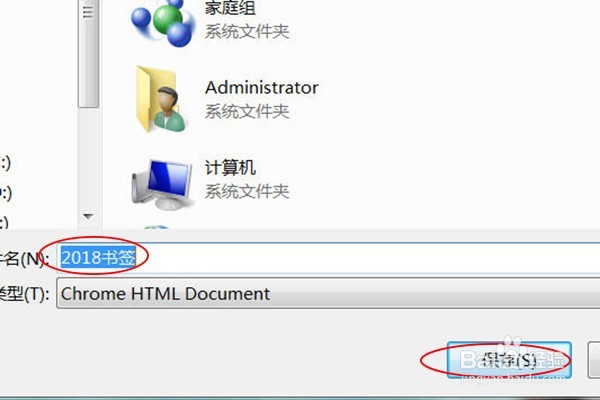
Task: Select the 家庭组 homegroup spheres icon
Action: click(x=163, y=22)
